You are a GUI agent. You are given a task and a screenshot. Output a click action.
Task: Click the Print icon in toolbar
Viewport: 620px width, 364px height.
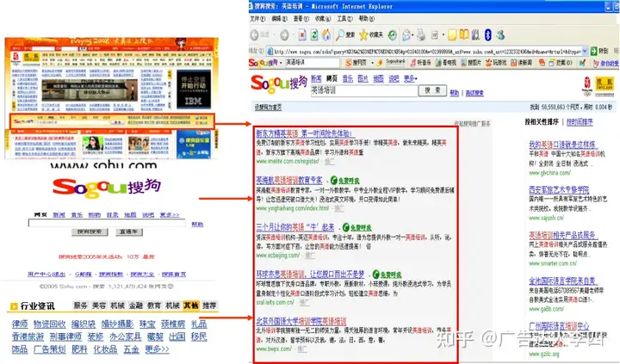[421, 35]
